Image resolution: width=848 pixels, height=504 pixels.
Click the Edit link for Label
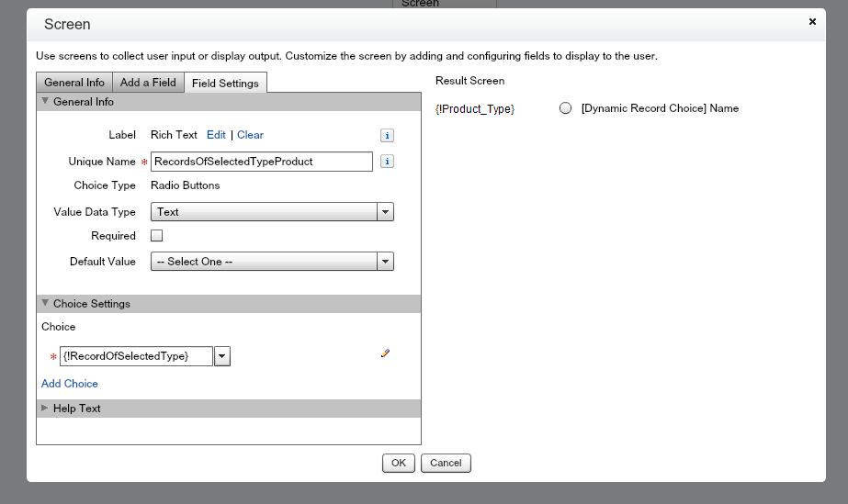(x=216, y=135)
